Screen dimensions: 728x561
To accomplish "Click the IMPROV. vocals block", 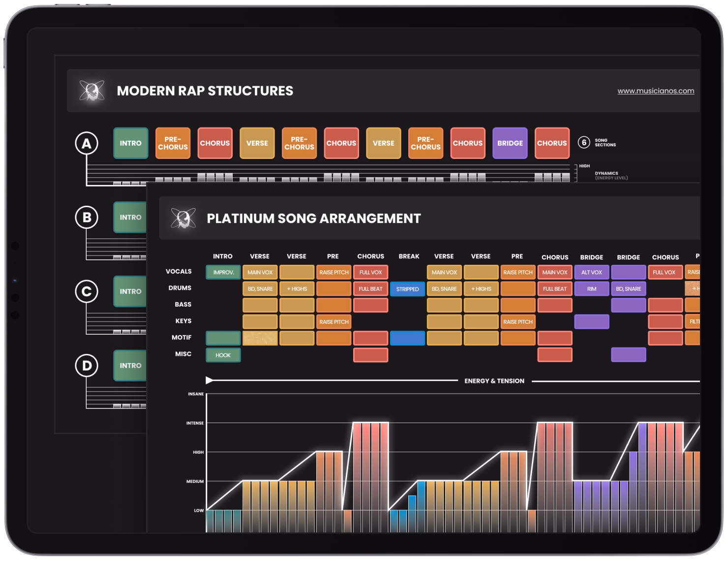I will click(223, 272).
